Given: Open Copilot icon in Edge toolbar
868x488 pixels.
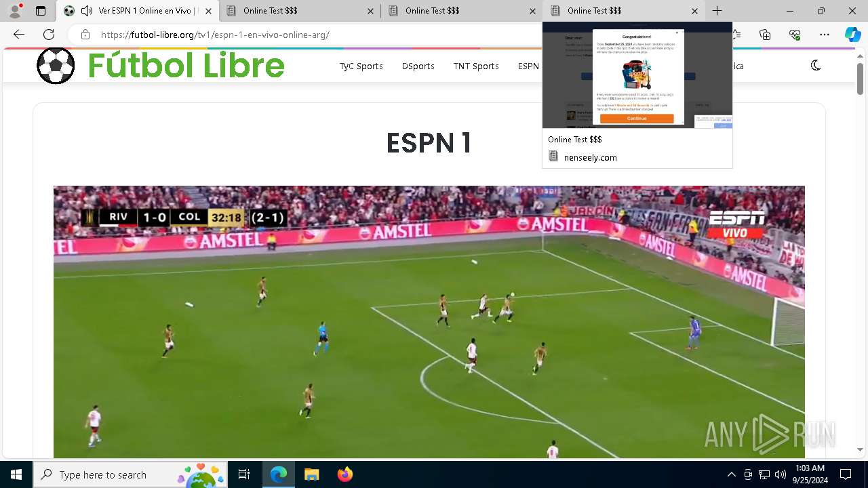Looking at the screenshot, I should (x=853, y=35).
